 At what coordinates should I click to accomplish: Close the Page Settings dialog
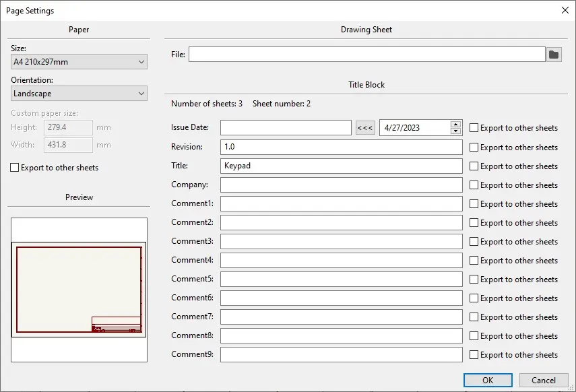click(x=565, y=10)
